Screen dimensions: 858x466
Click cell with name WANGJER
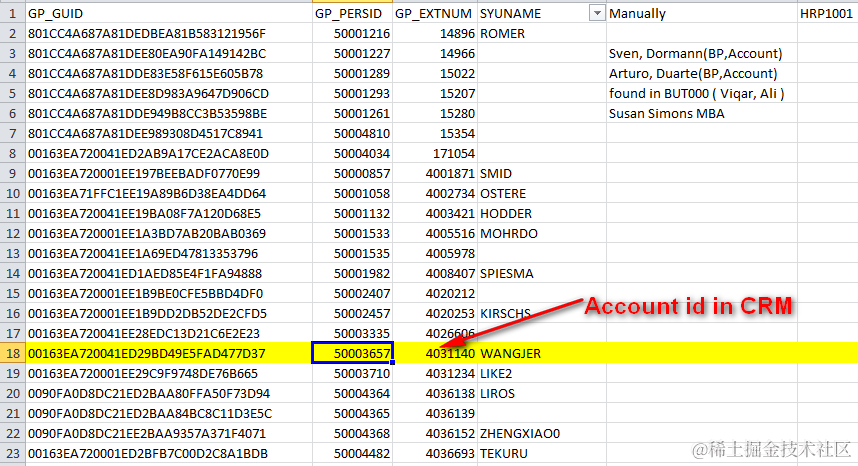coord(542,353)
